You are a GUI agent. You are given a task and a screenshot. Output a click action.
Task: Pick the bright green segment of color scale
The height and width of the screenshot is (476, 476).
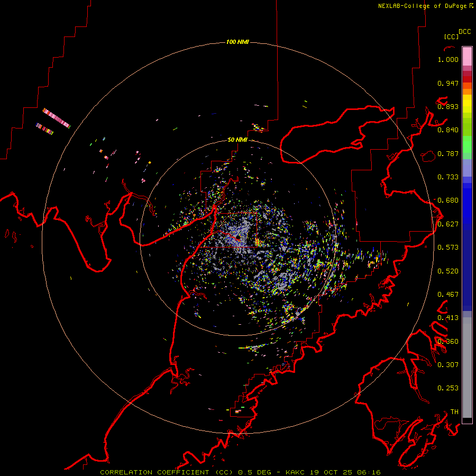[x=467, y=144]
